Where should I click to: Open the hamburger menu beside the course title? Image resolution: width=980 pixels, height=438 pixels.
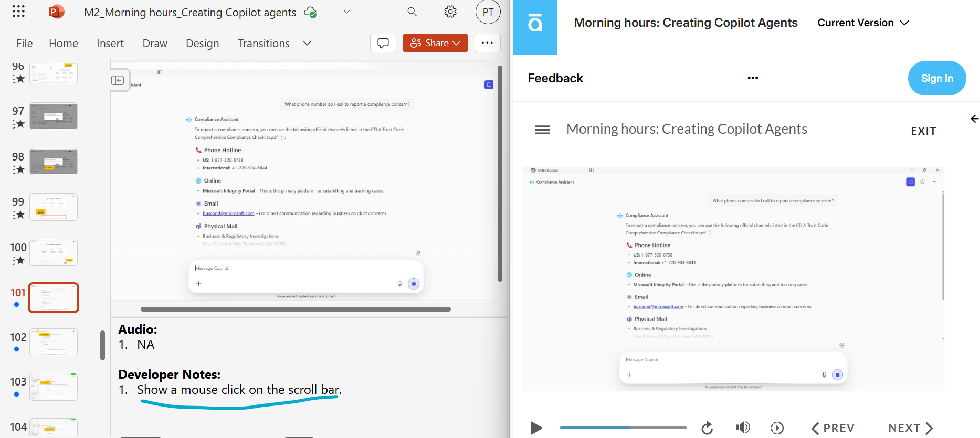(542, 130)
